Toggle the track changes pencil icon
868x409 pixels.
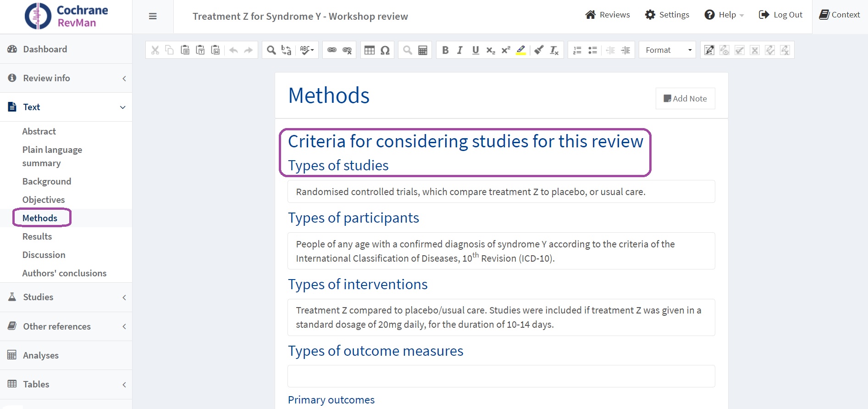709,50
